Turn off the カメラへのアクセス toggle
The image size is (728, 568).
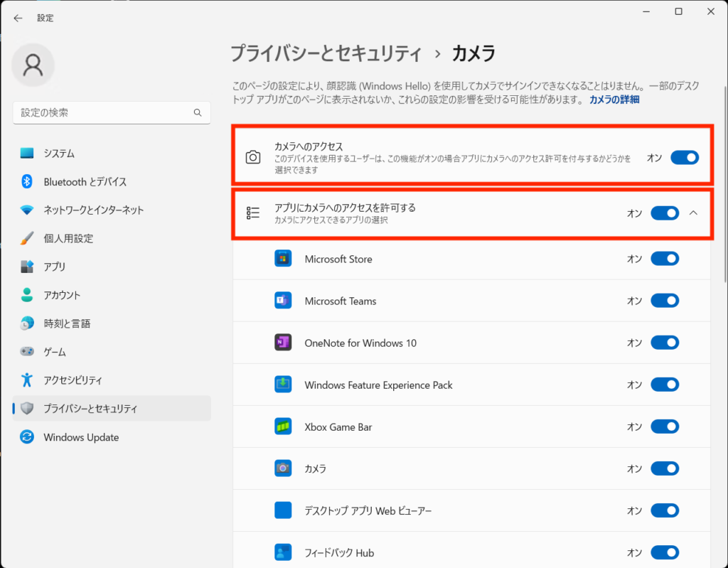(685, 157)
